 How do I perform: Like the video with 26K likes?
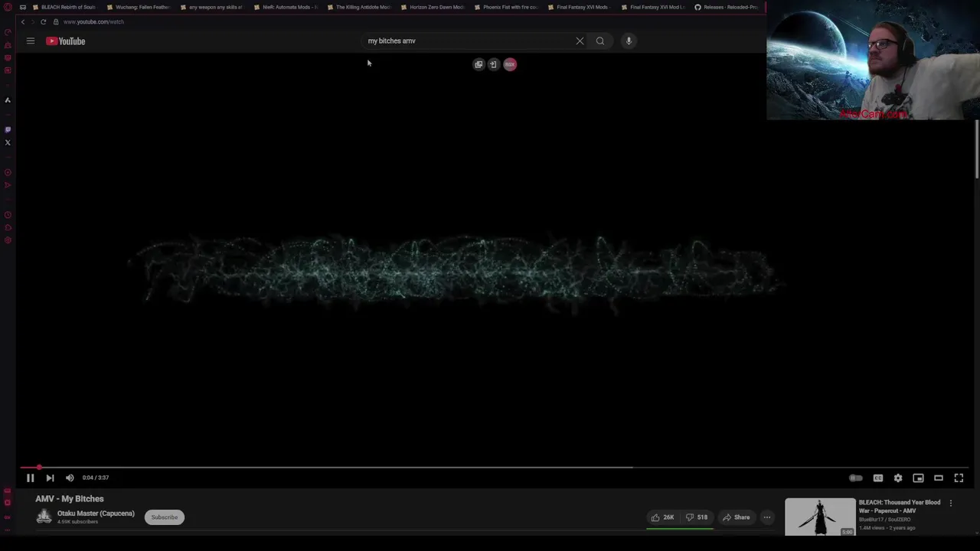[662, 517]
